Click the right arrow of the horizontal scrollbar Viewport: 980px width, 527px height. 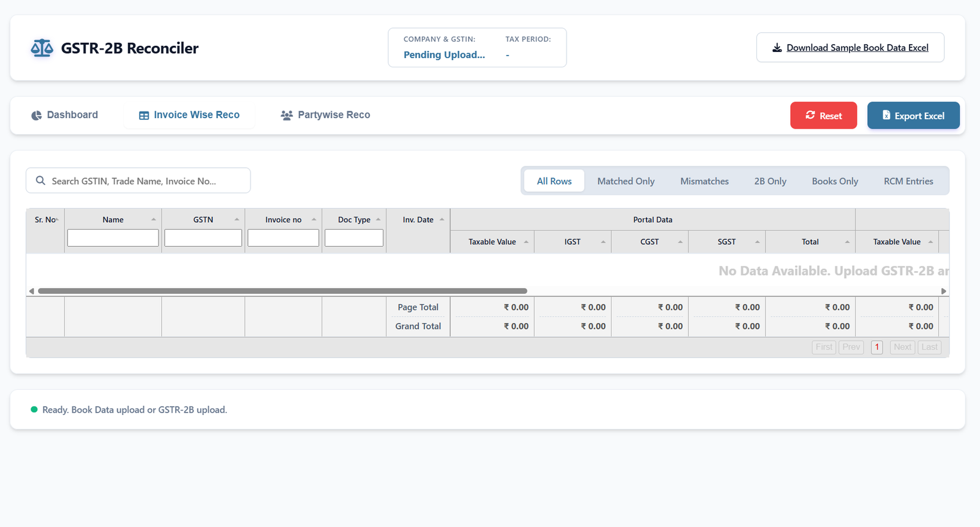tap(944, 291)
